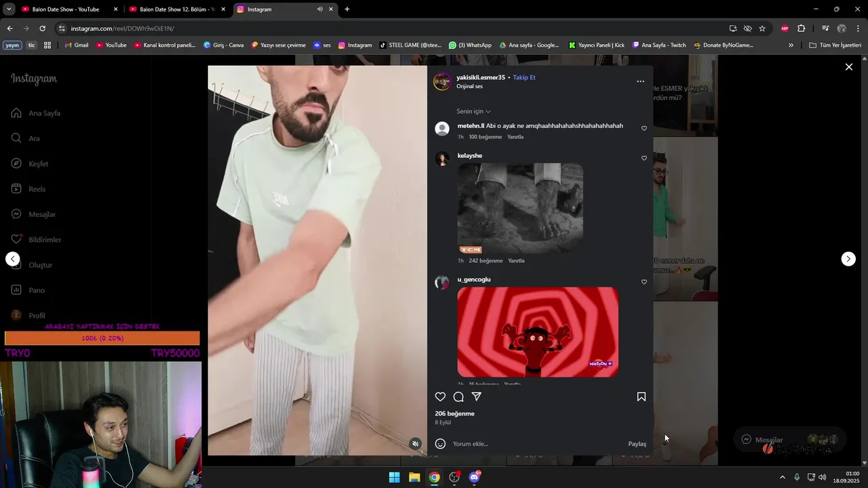This screenshot has height=488, width=868.
Task: Reply to kelayshe's comment
Action: (x=516, y=261)
